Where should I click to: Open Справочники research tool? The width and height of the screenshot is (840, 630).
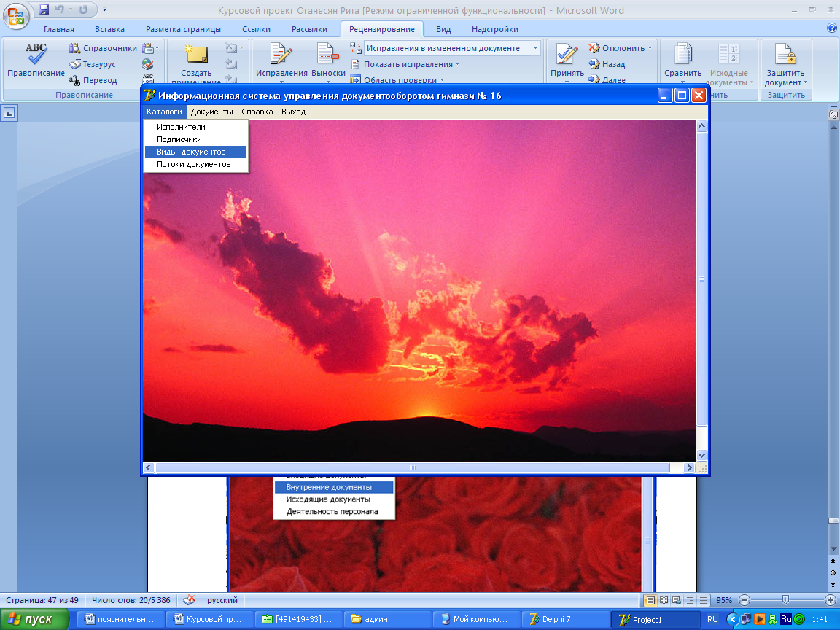coord(103,48)
